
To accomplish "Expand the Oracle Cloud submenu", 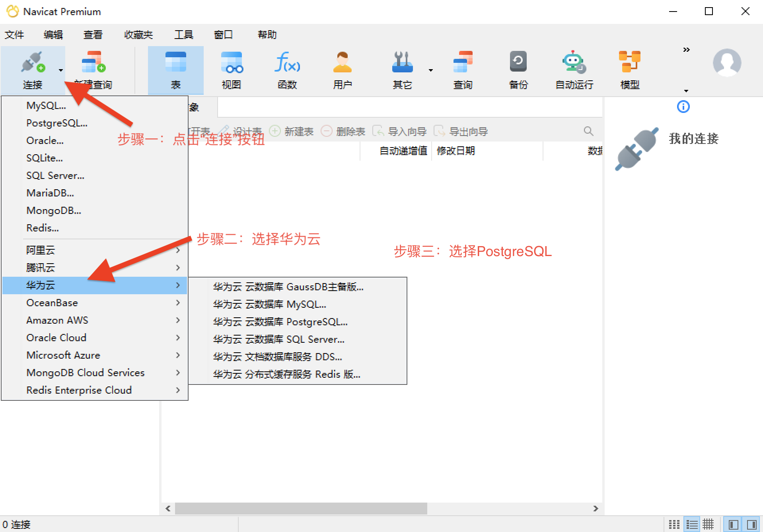I will (x=95, y=338).
